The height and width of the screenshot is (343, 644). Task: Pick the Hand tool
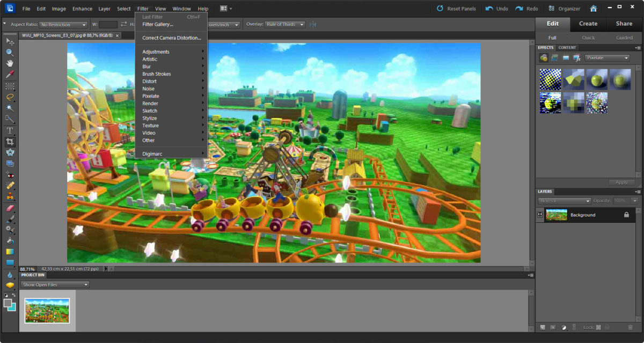click(10, 63)
